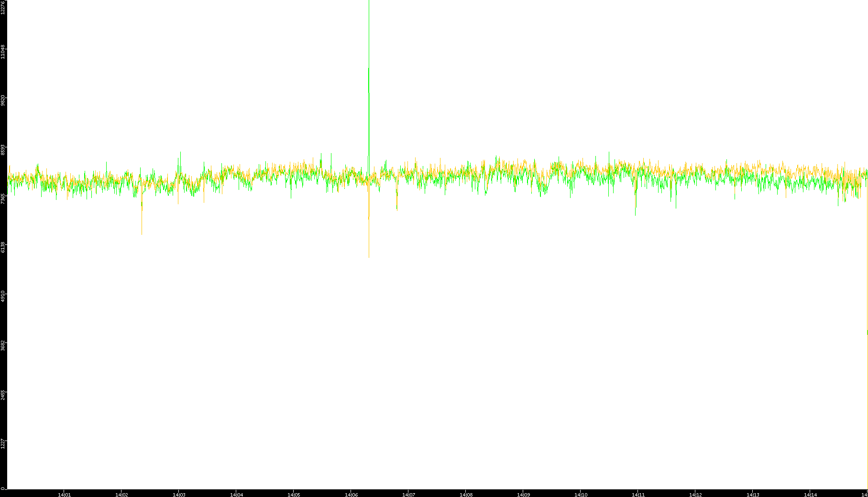Click the 6138 vertical axis label
This screenshot has height=497, width=868.
(3, 247)
